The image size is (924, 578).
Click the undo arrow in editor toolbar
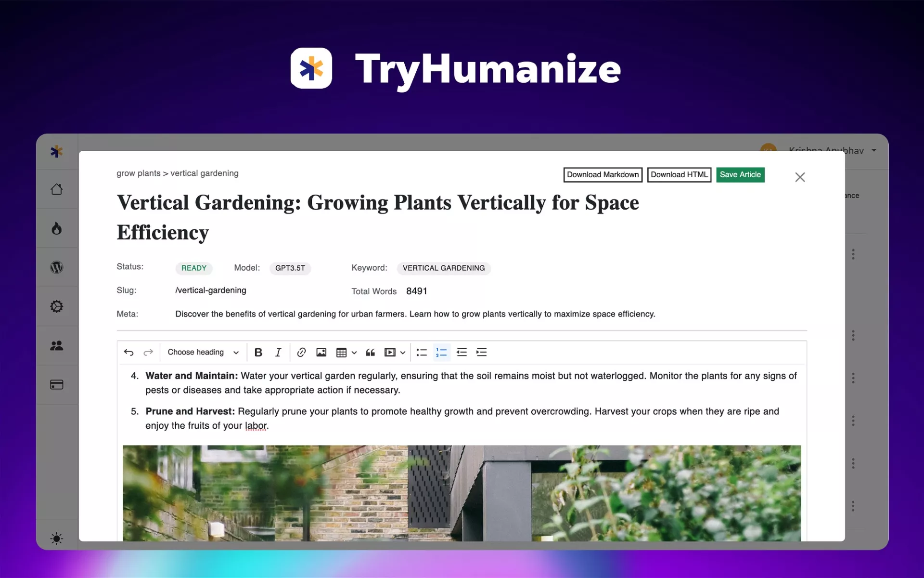128,352
